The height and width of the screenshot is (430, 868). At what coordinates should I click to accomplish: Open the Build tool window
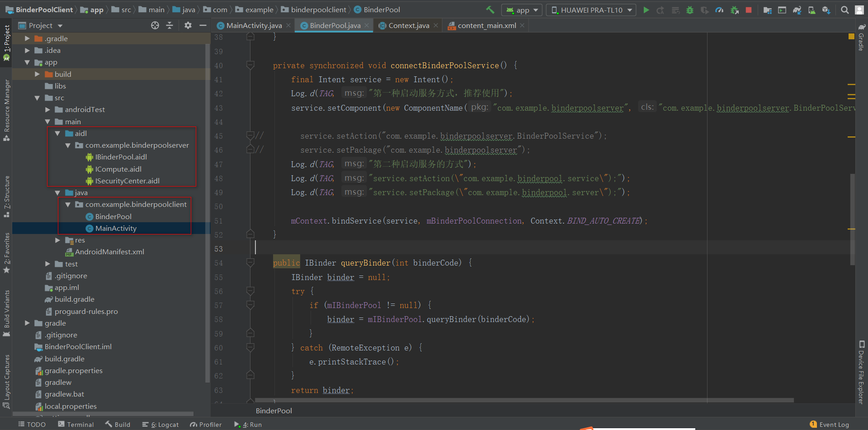point(118,424)
